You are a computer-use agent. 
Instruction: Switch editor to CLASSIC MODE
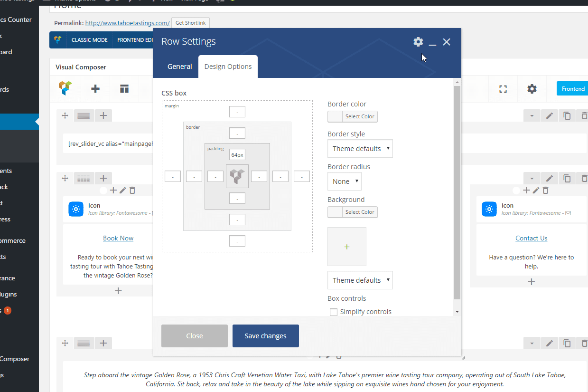90,40
